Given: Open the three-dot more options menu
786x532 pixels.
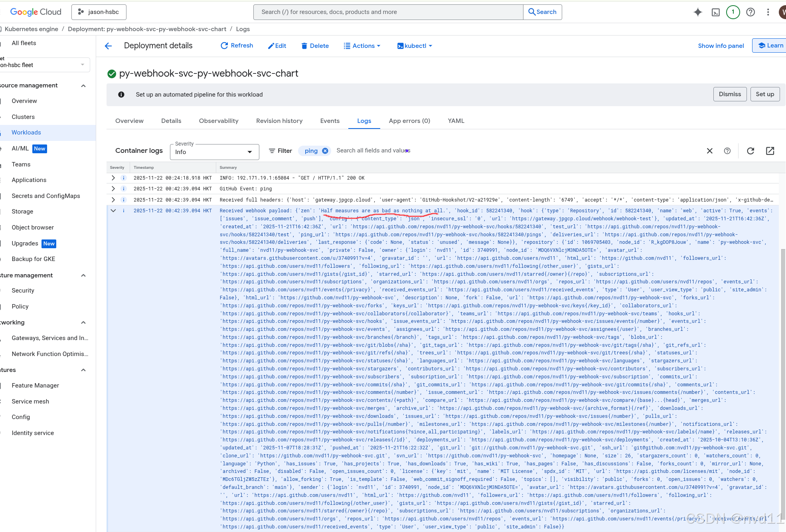Looking at the screenshot, I should click(x=768, y=12).
